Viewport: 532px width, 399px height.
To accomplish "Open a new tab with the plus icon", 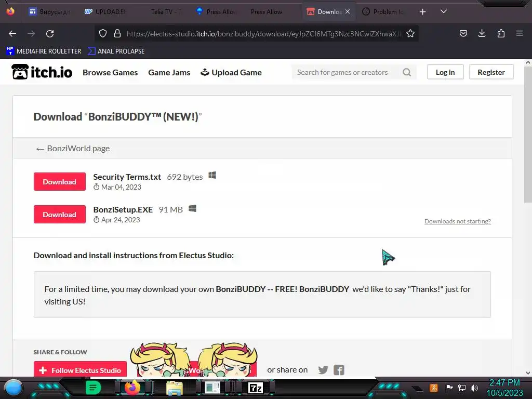I will pos(422,12).
